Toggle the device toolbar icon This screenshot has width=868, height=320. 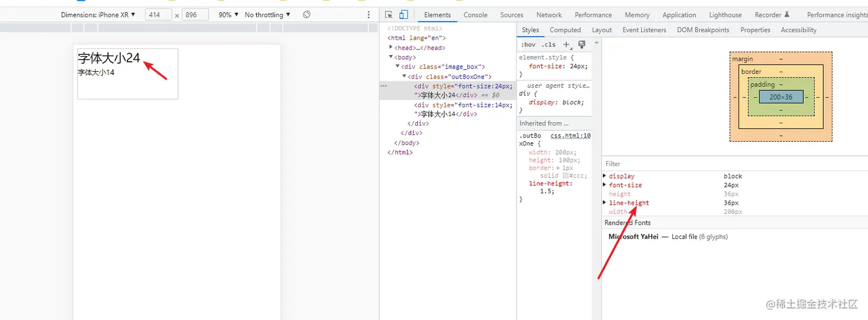[404, 15]
